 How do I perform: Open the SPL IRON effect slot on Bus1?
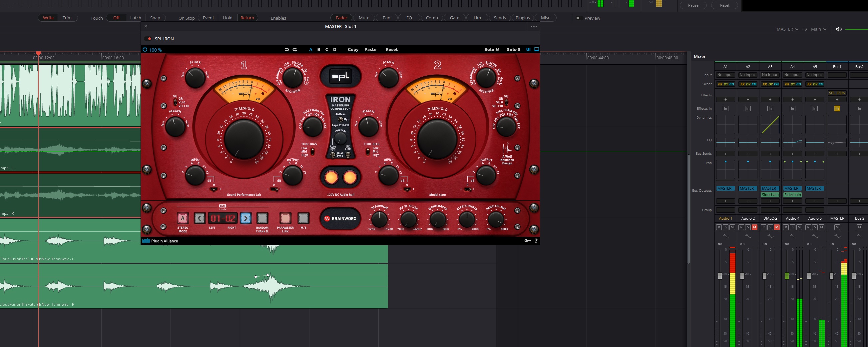837,93
